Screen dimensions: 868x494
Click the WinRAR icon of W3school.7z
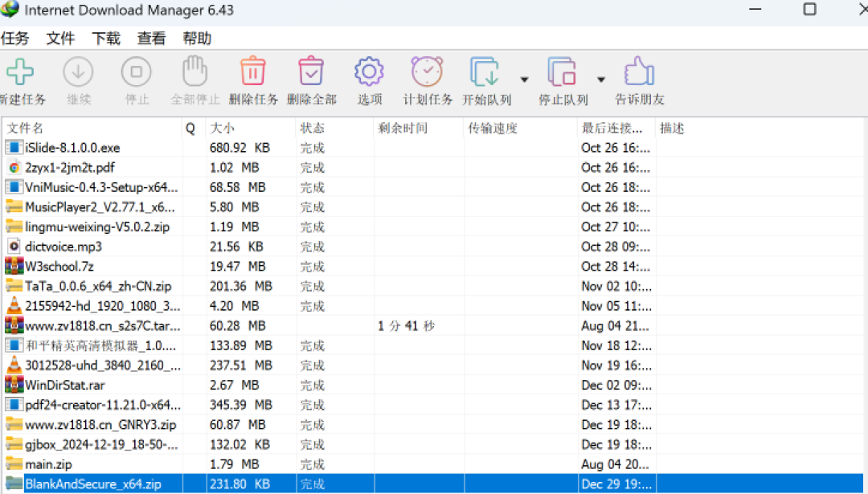(14, 266)
